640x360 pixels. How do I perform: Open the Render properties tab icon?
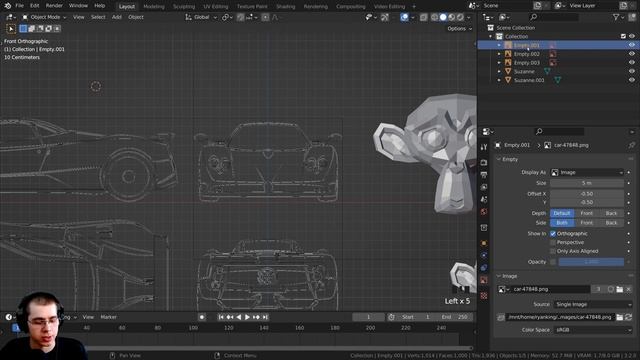484,163
